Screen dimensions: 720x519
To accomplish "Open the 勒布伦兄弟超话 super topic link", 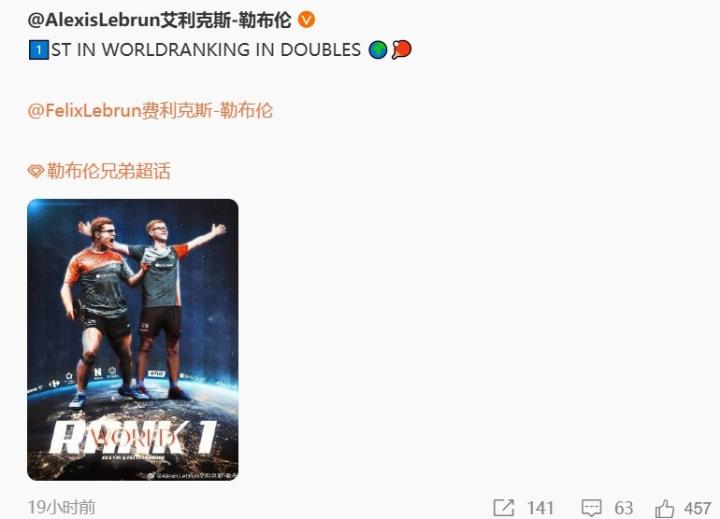I will click(x=109, y=171).
